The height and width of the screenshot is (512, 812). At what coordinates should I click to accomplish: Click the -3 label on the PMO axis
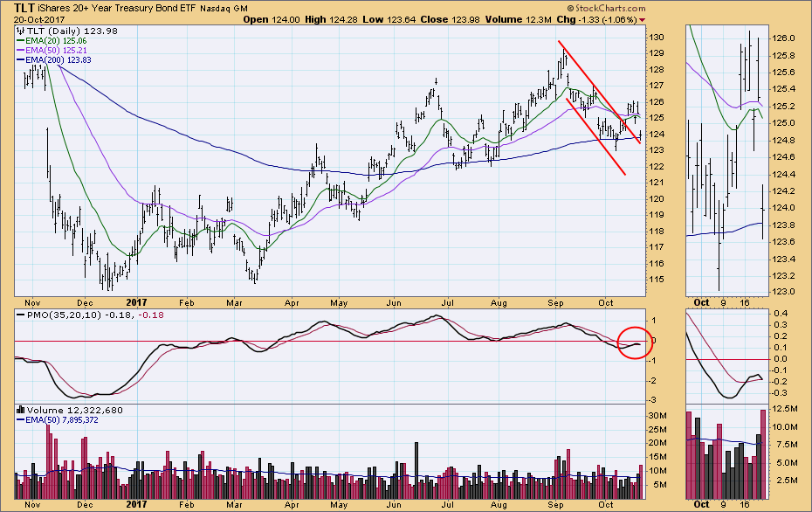[654, 400]
